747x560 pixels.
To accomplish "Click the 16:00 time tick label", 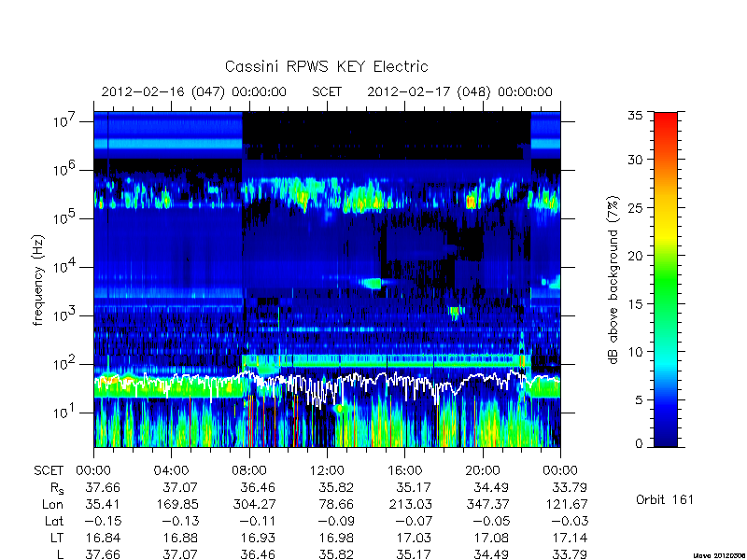I will pyautogui.click(x=404, y=471).
